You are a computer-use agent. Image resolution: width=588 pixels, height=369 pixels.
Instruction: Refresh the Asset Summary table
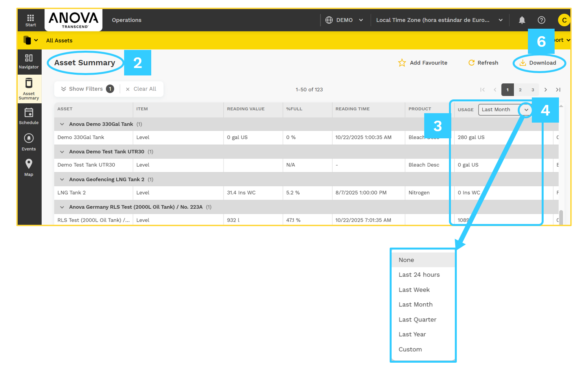point(483,62)
